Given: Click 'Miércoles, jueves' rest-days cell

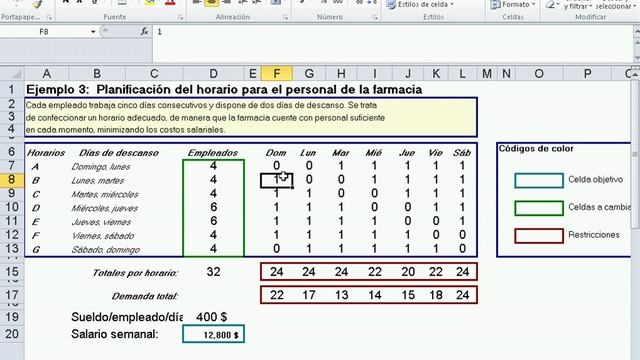Looking at the screenshot, I should [x=104, y=208].
